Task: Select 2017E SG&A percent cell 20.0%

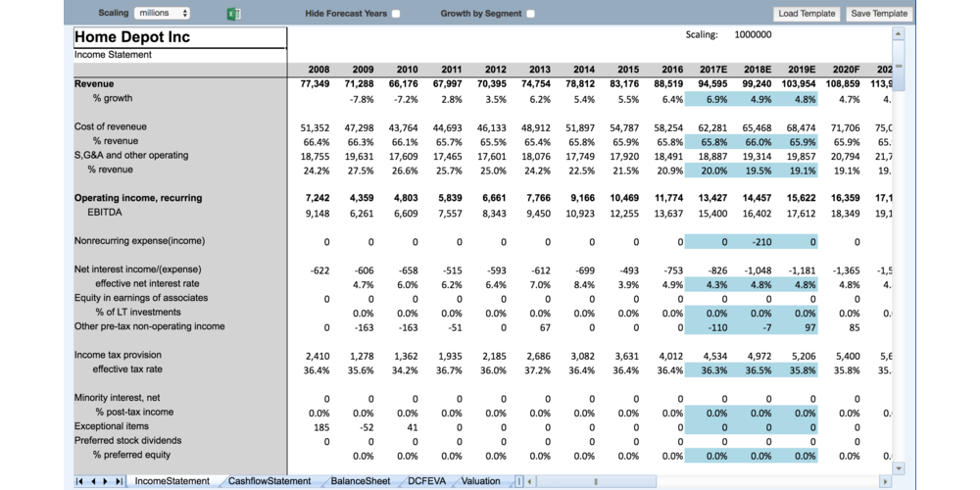Action: coord(707,170)
